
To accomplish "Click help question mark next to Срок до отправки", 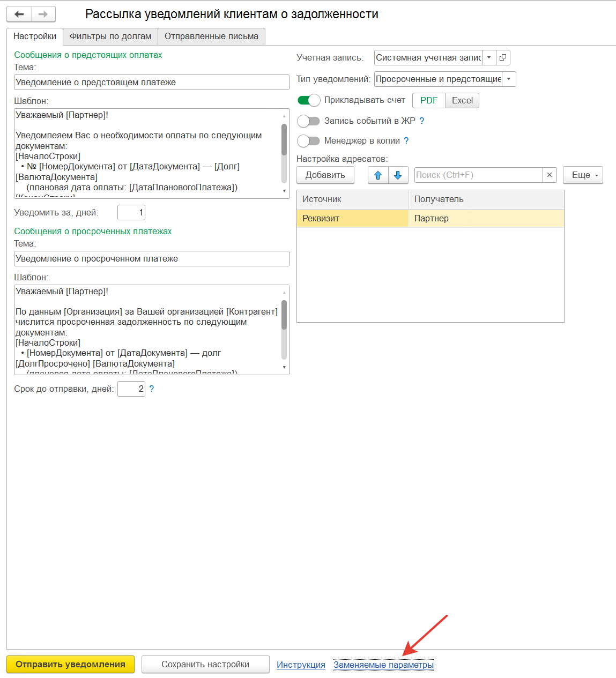I will [152, 389].
